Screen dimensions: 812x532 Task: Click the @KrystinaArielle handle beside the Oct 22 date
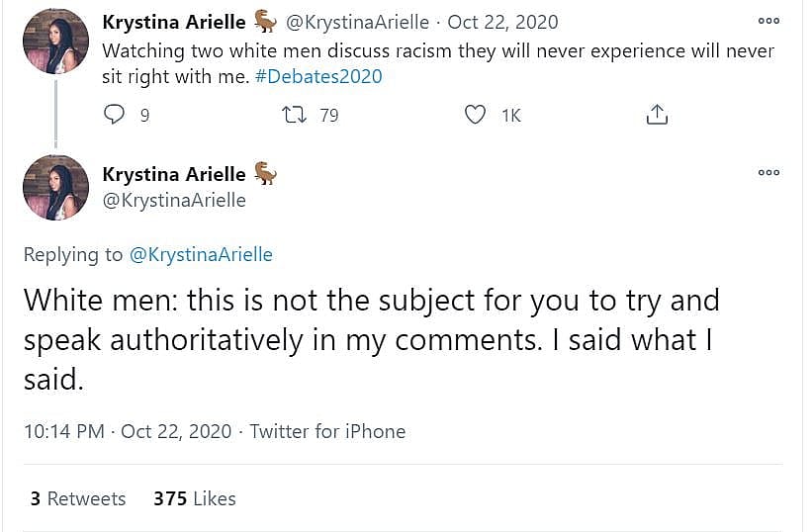click(357, 22)
